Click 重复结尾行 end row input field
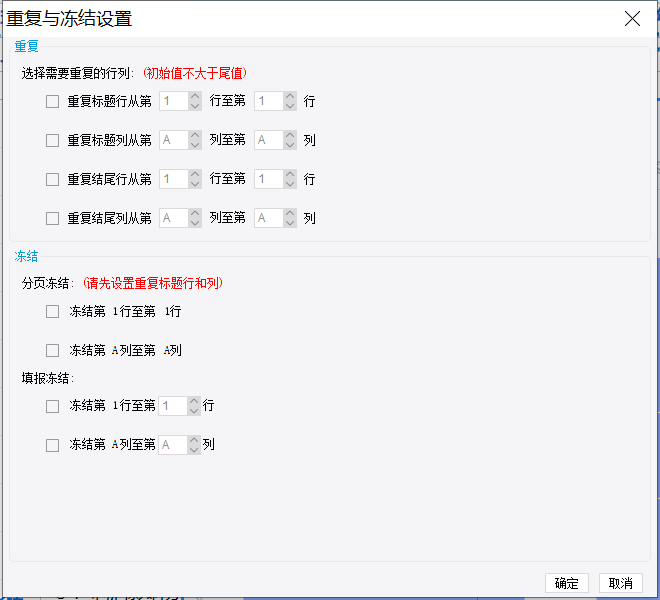 tap(269, 179)
